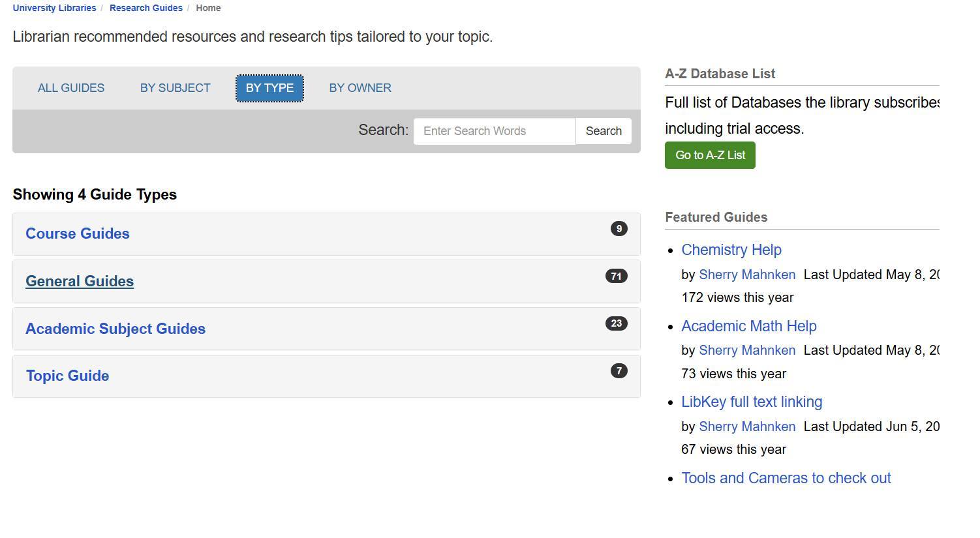Click the '73 views this year' text

(733, 374)
